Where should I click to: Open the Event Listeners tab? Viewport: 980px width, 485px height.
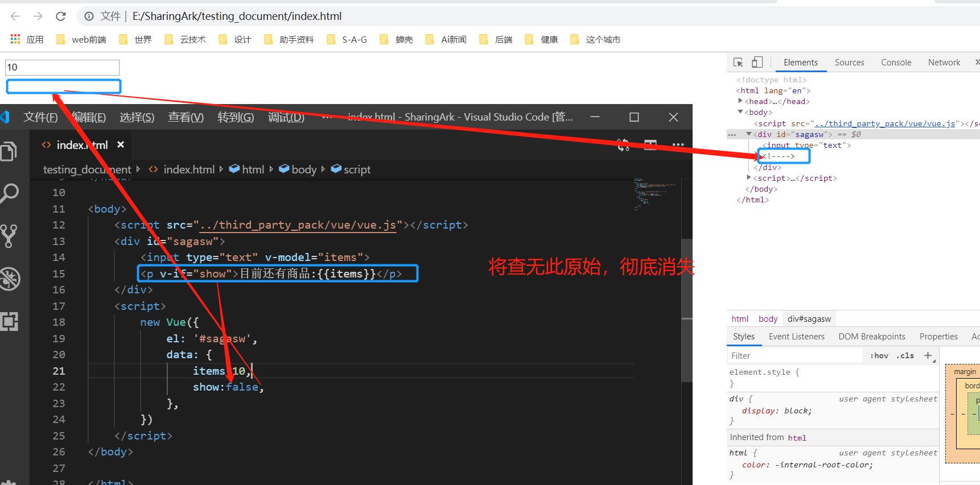click(x=796, y=337)
